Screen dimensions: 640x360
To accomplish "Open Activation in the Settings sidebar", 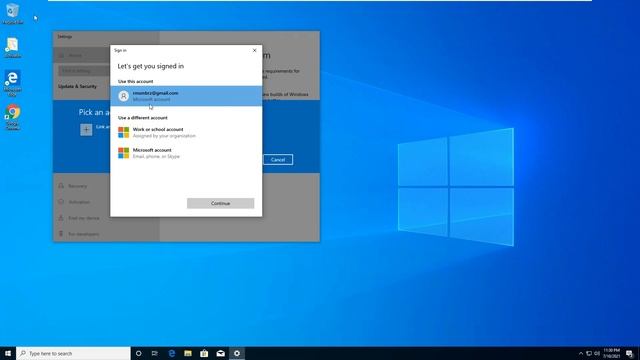I will [x=79, y=202].
